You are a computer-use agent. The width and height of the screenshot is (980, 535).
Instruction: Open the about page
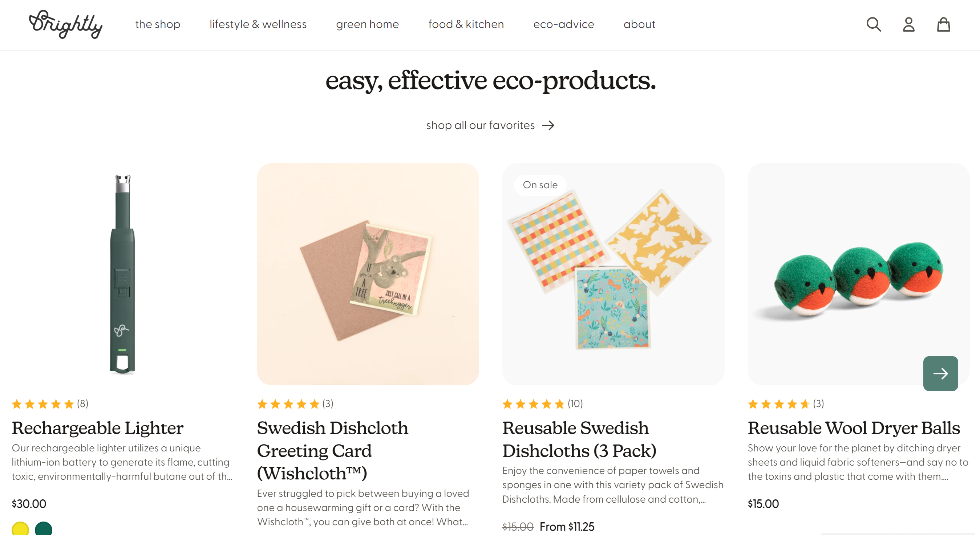[639, 24]
